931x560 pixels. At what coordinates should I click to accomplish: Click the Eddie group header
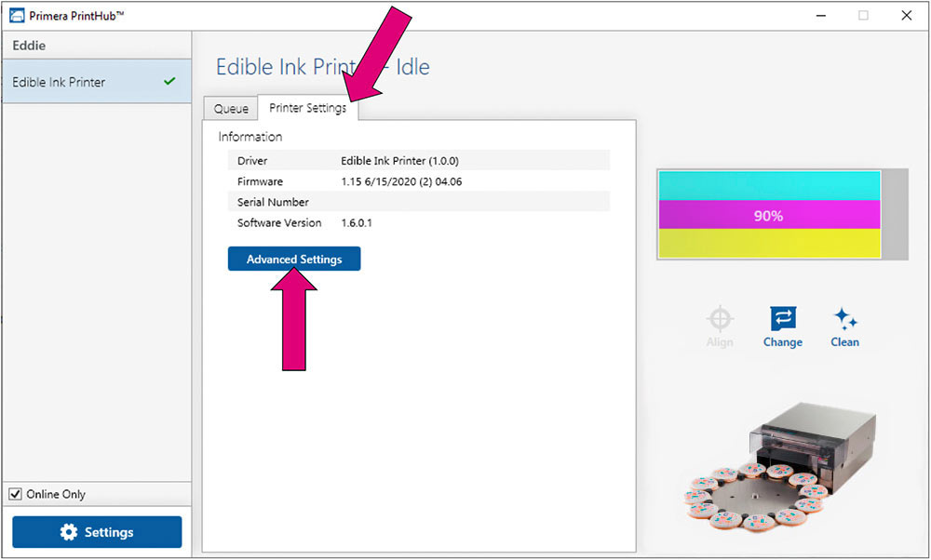[x=96, y=45]
